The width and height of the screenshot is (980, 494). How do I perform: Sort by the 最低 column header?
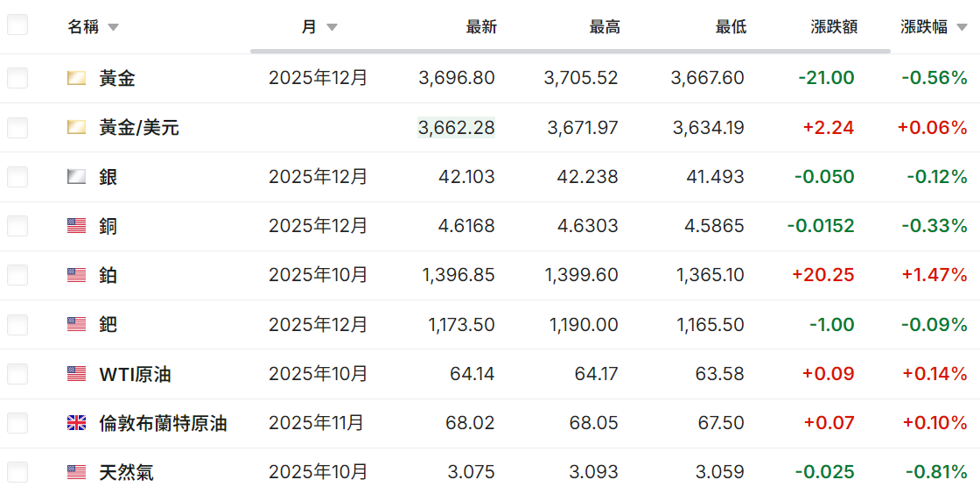(731, 27)
